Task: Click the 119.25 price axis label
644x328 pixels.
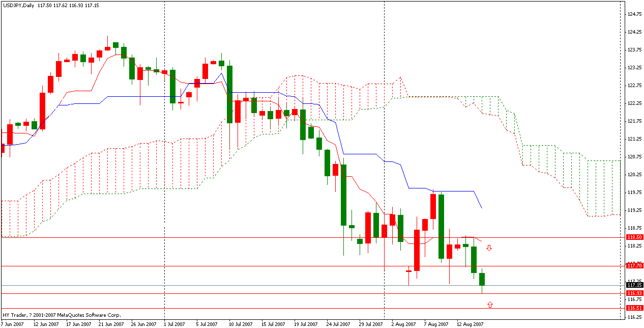Action: [x=634, y=210]
